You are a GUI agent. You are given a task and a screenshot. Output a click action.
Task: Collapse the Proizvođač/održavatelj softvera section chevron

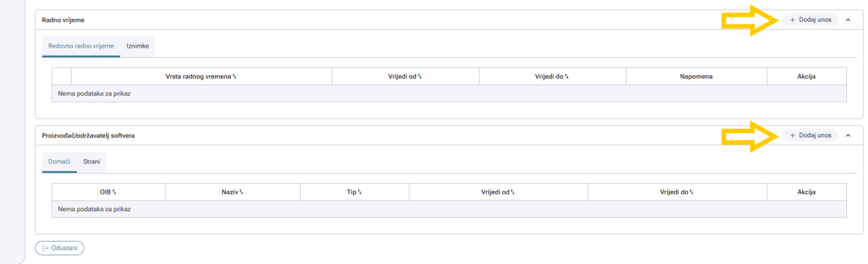point(848,135)
